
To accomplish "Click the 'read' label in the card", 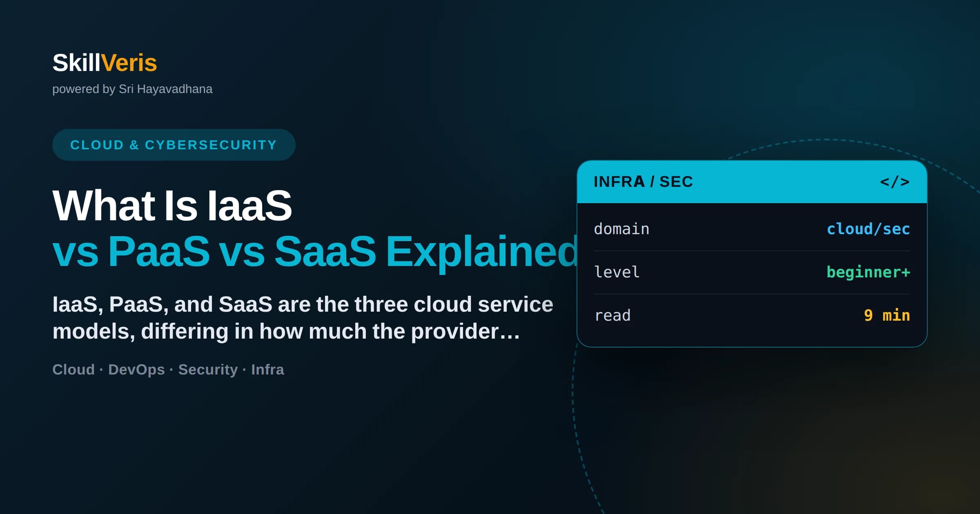I will (x=612, y=315).
